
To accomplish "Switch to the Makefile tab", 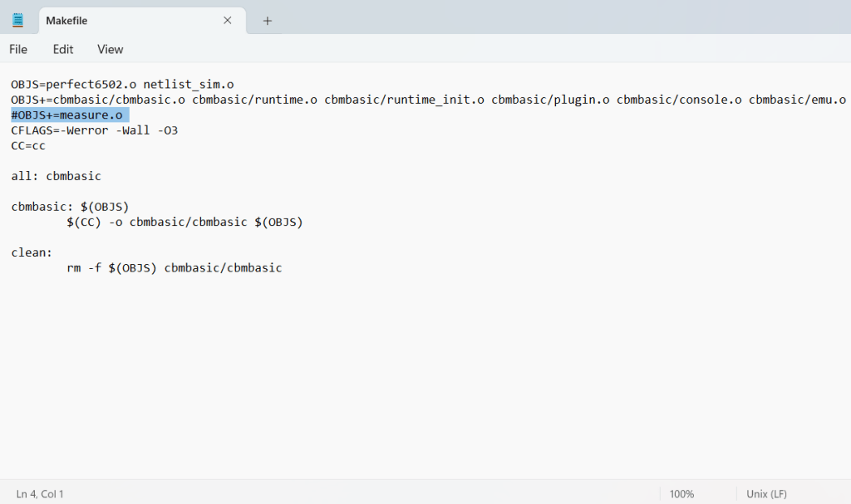I will coord(125,21).
